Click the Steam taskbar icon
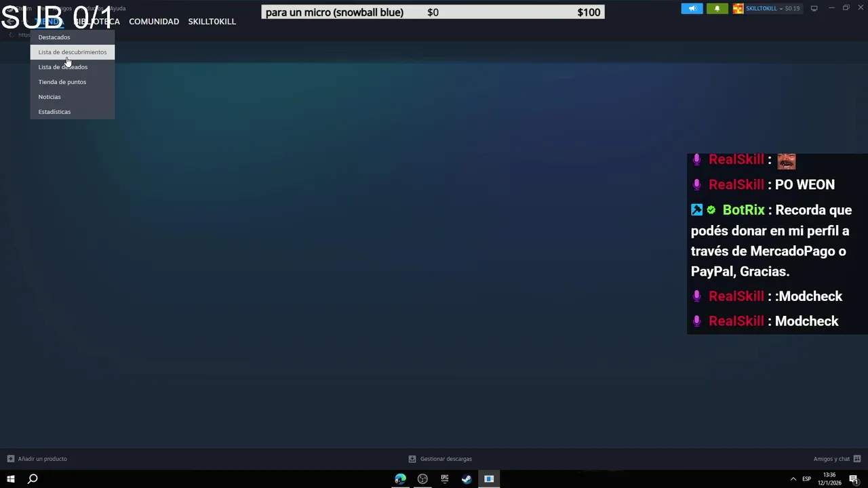 467,479
